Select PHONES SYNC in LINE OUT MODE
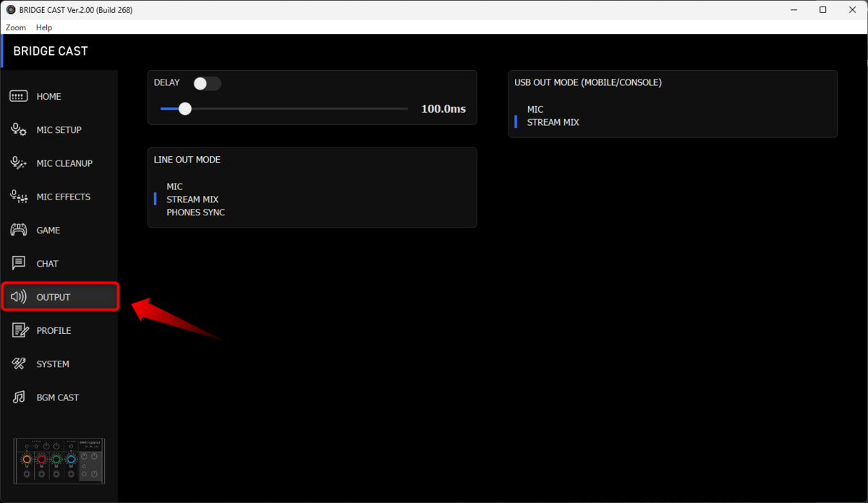The width and height of the screenshot is (868, 503). click(x=195, y=212)
